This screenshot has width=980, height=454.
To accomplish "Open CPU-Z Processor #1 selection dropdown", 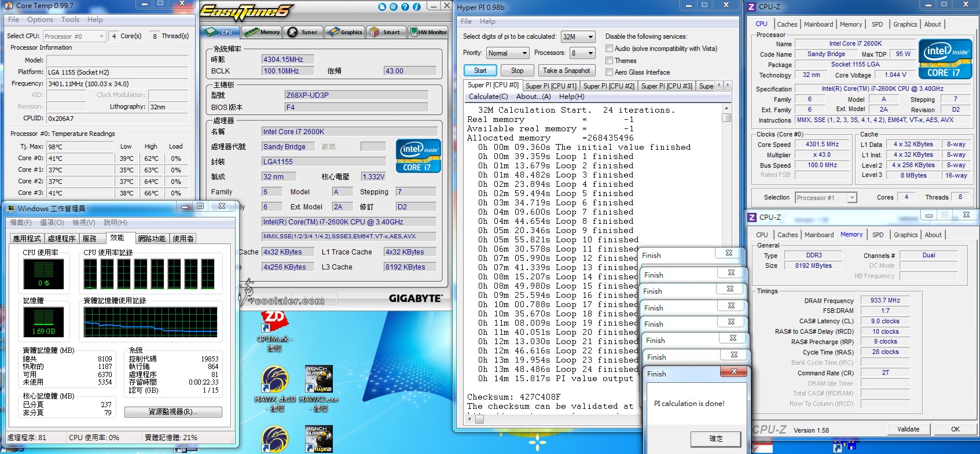I will pos(825,198).
